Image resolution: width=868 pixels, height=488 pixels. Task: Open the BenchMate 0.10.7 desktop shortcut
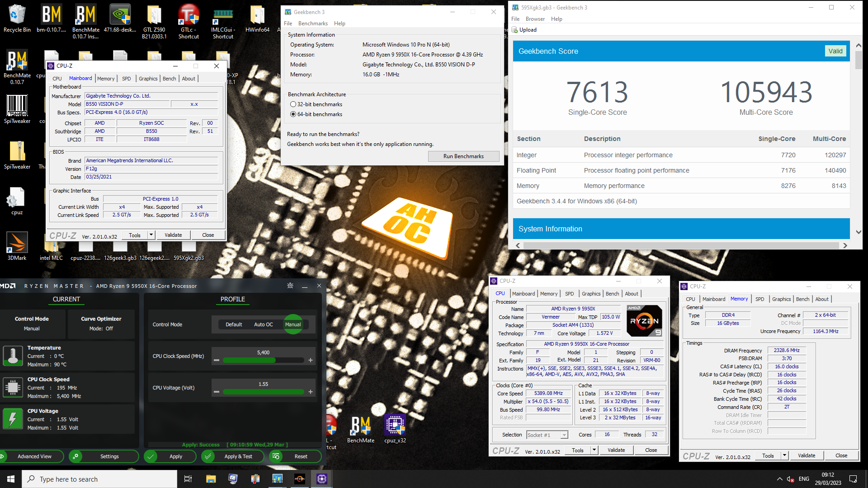pos(17,66)
